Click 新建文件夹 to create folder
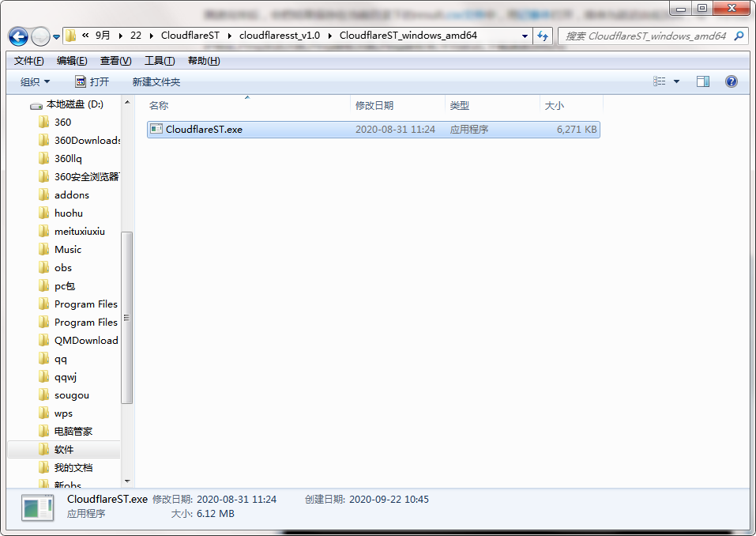The width and height of the screenshot is (756, 536). (x=156, y=82)
